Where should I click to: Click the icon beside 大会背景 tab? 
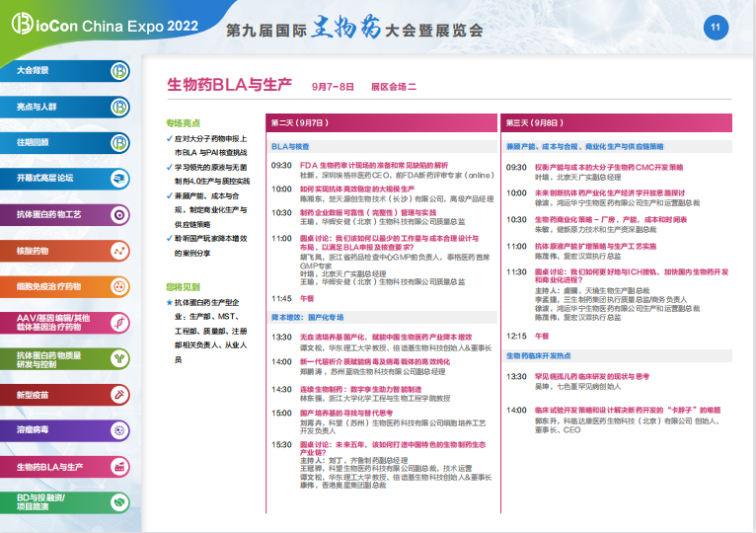tap(119, 71)
